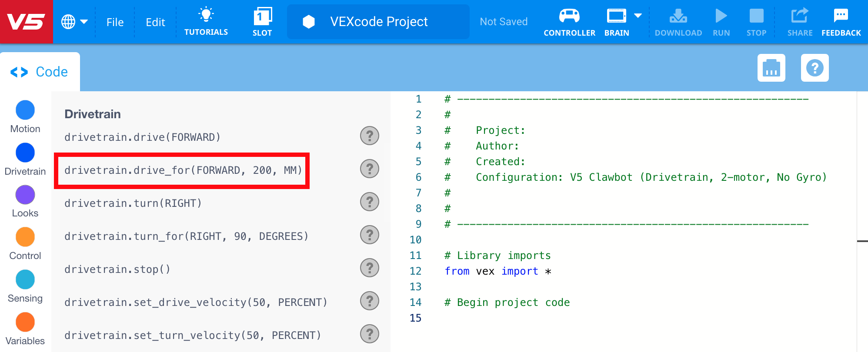Open the Feedback speech bubble

point(841,17)
